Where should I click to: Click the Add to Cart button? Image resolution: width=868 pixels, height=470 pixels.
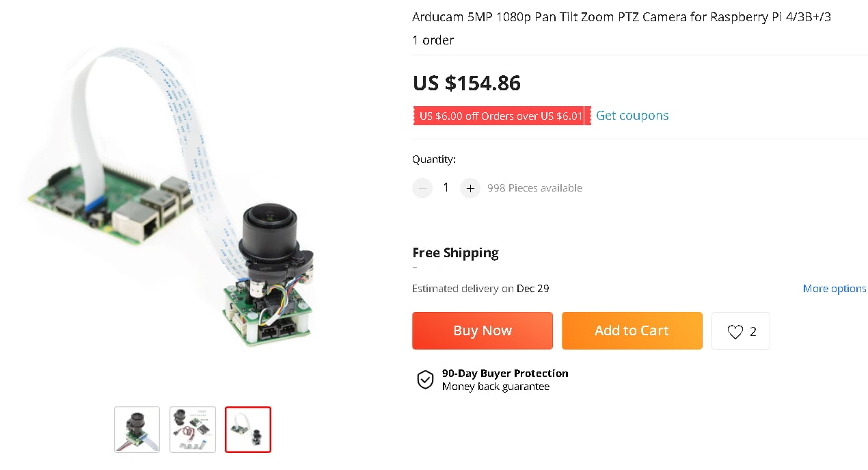pyautogui.click(x=632, y=330)
